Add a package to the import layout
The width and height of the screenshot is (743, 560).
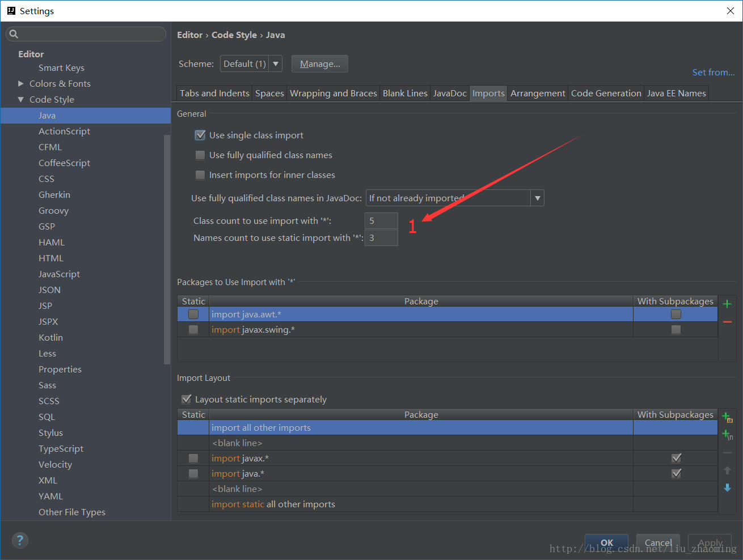(727, 418)
